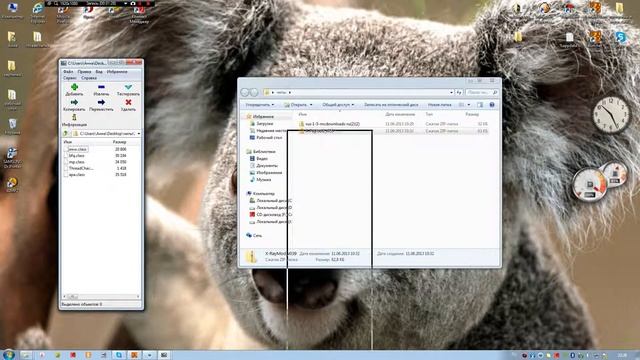The height and width of the screenshot is (360, 640).
Task: Open the Открыть dropdown arrow in Explorer
Action: click(311, 105)
